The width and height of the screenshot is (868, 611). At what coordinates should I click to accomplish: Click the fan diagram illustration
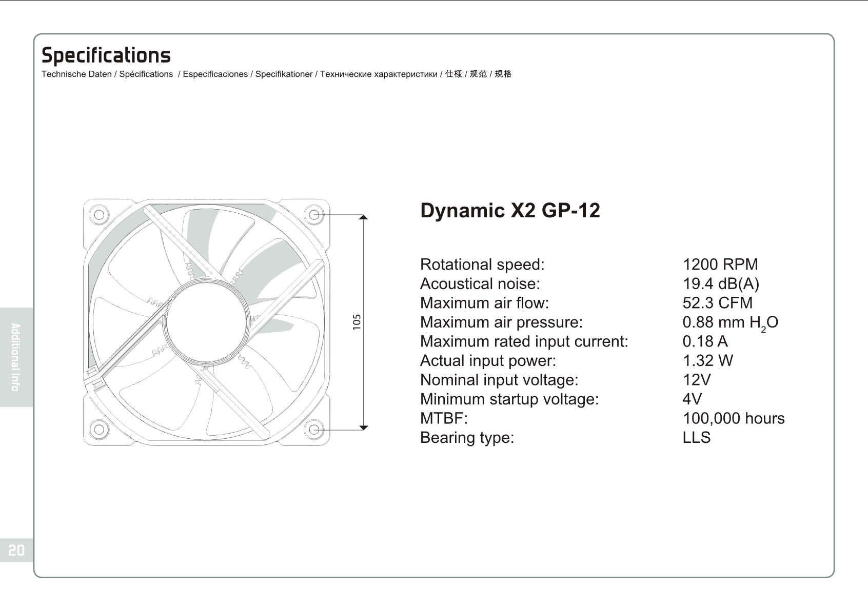click(x=206, y=322)
